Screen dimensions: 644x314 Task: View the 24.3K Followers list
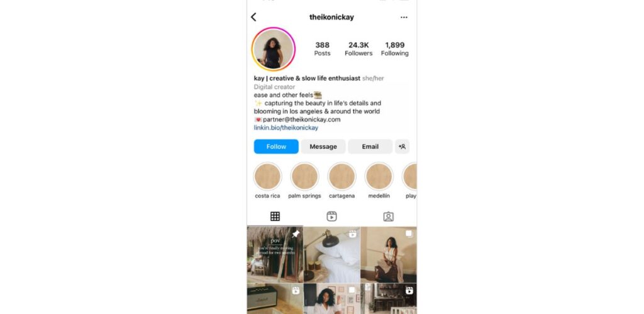(358, 49)
